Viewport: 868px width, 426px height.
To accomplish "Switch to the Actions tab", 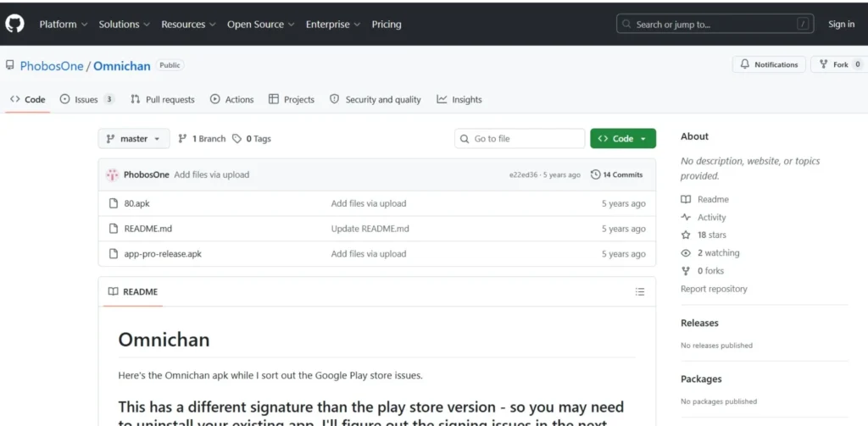I will point(232,100).
